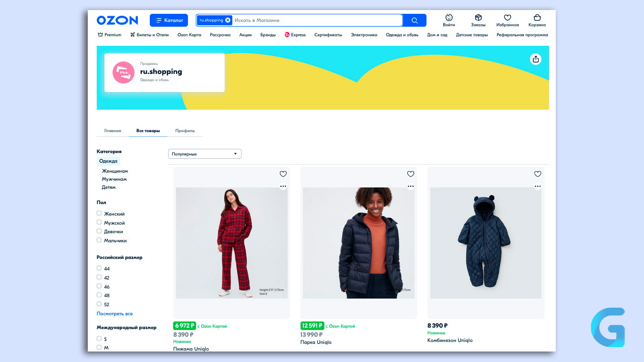Click the share icon on the banner
The height and width of the screenshot is (362, 644).
tap(536, 59)
